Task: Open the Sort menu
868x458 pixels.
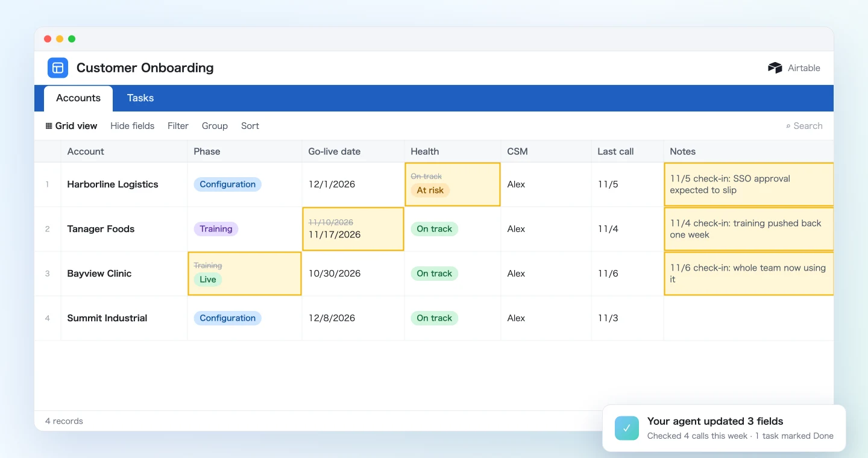Action: (250, 126)
